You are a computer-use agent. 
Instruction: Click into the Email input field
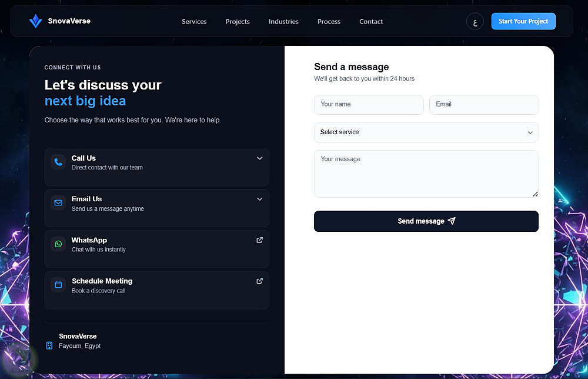pyautogui.click(x=483, y=105)
